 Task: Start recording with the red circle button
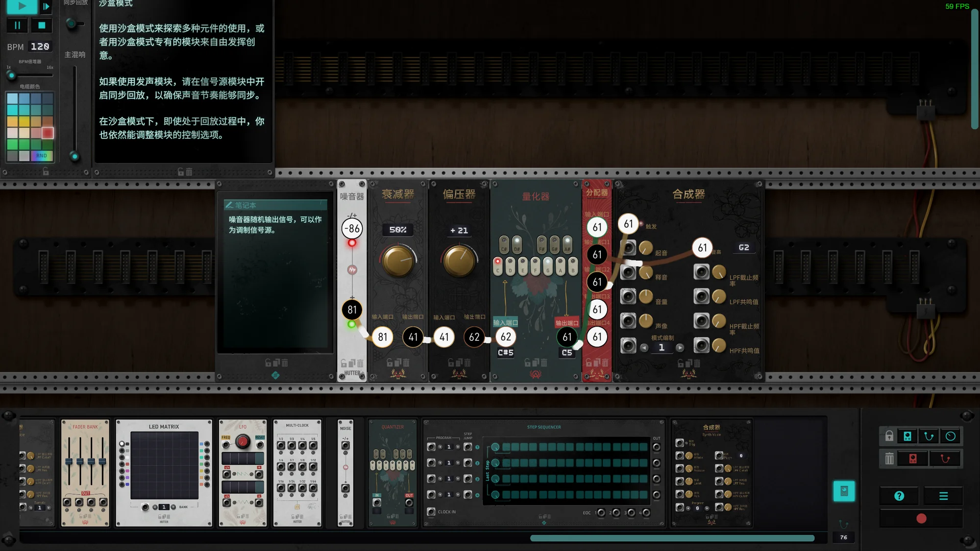921,519
